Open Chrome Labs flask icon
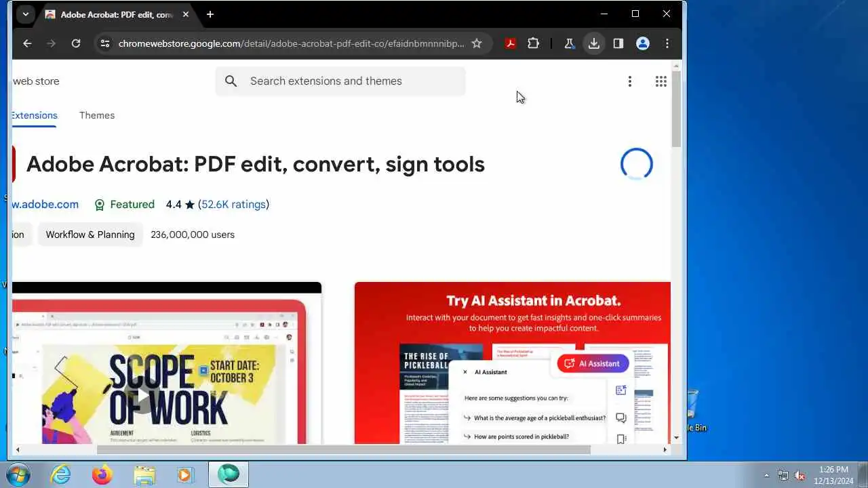This screenshot has height=488, width=868. tap(570, 43)
